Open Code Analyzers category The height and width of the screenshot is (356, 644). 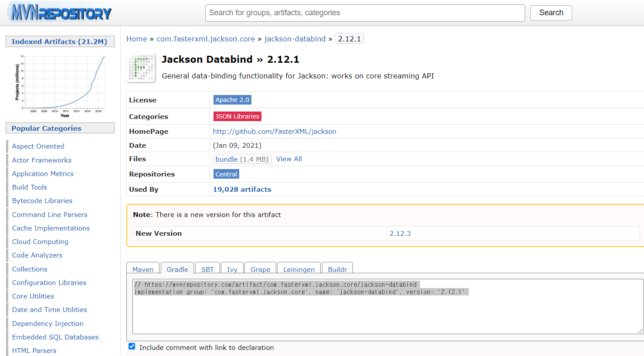(37, 255)
